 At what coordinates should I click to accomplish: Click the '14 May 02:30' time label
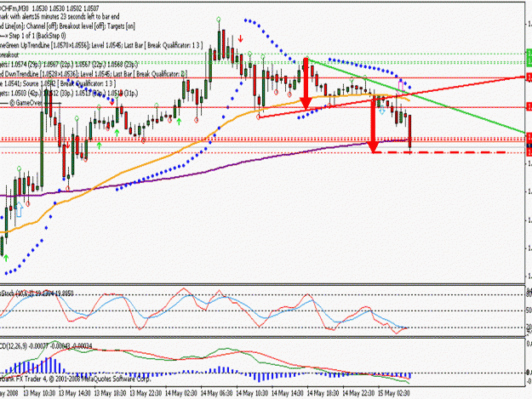click(x=180, y=393)
